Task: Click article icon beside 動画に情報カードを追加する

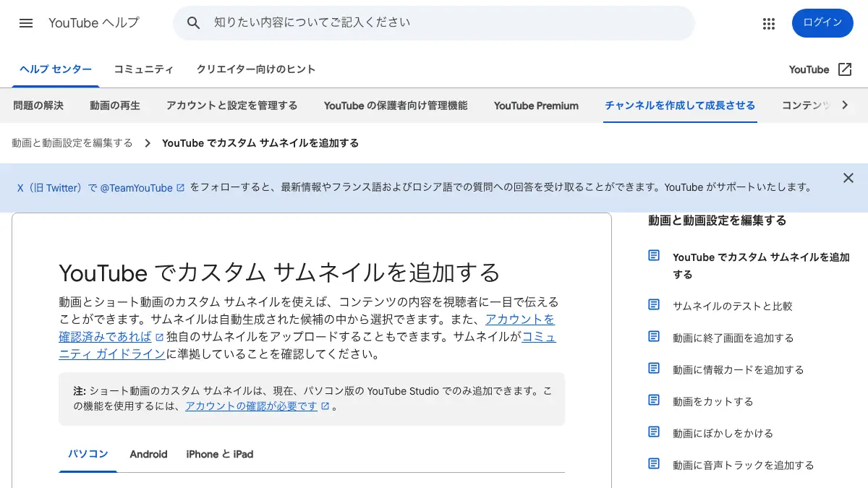Action: 654,369
